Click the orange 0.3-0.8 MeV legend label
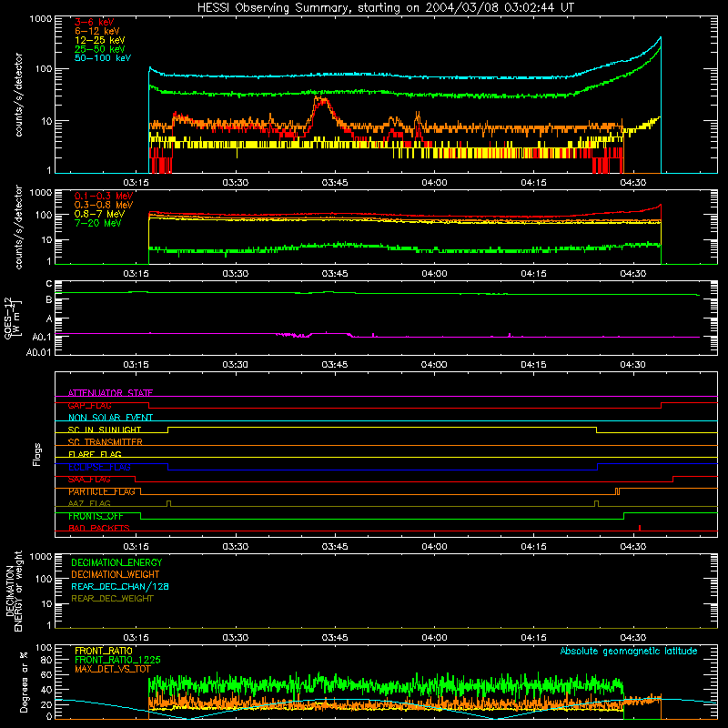The image size is (728, 728). (x=104, y=206)
